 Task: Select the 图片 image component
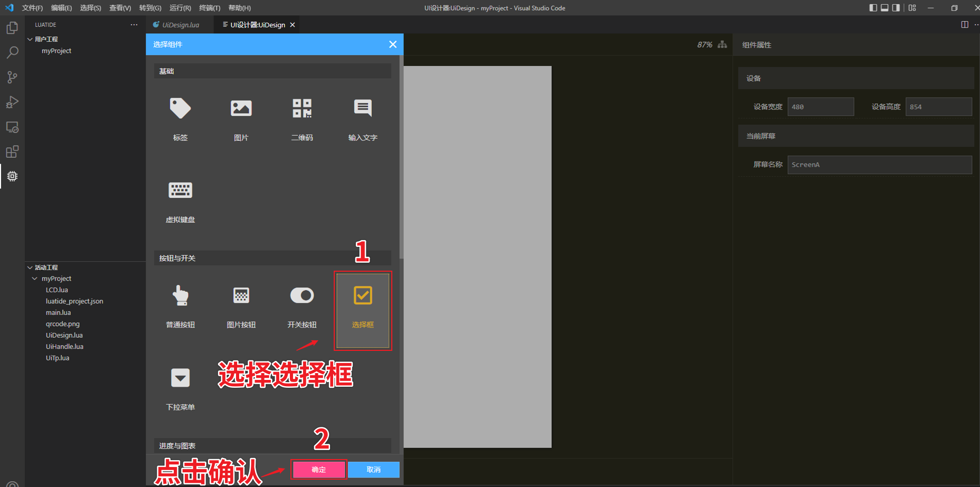click(x=241, y=119)
